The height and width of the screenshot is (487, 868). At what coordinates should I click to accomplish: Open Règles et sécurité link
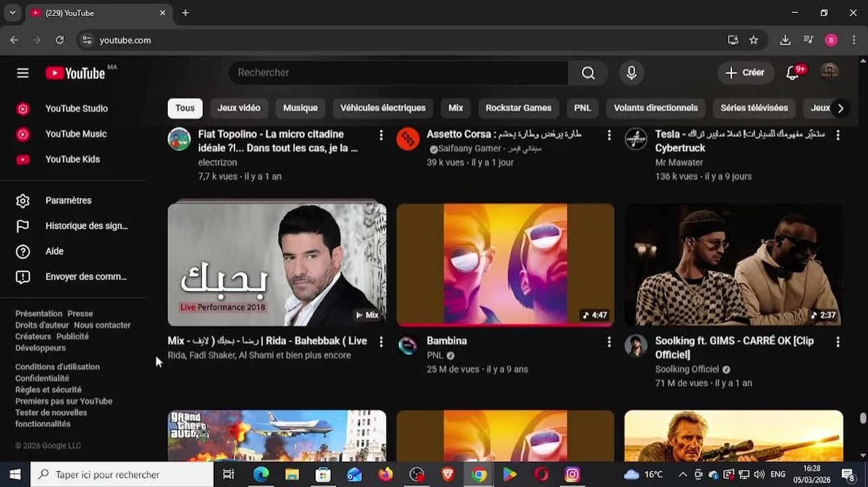(48, 390)
